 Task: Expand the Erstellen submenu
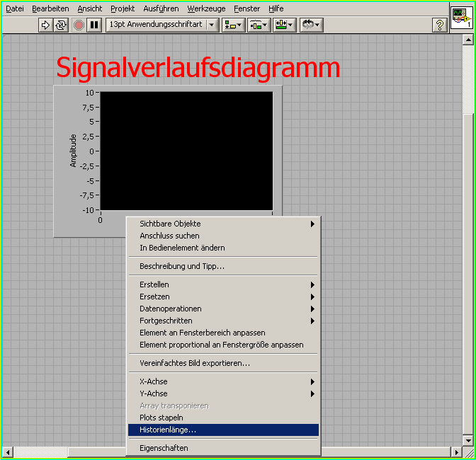(223, 284)
